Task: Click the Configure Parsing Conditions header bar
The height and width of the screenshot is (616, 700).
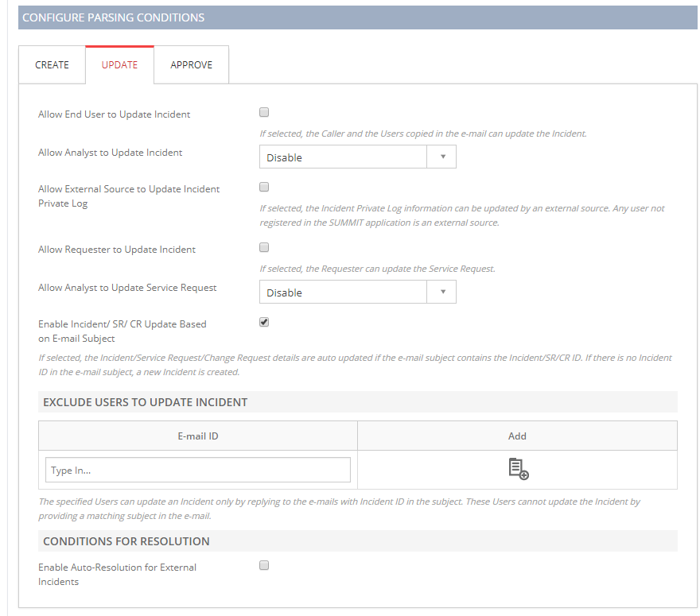Action: [x=358, y=17]
